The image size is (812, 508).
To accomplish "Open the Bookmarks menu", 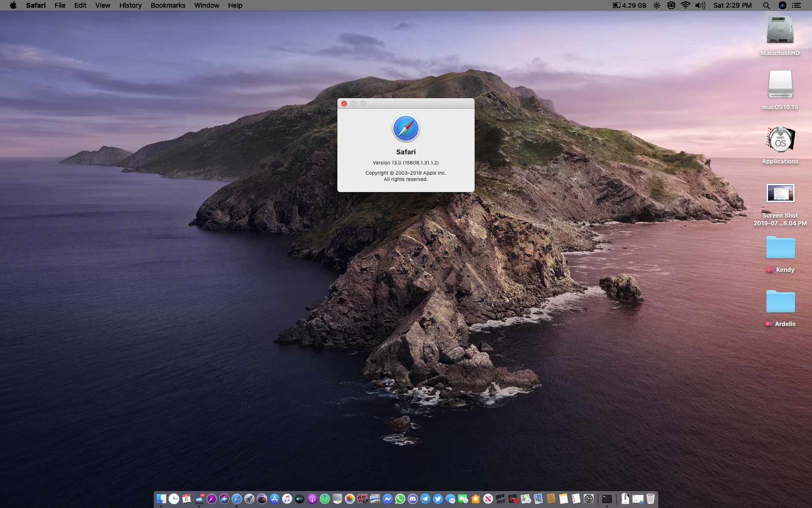I will tap(168, 5).
